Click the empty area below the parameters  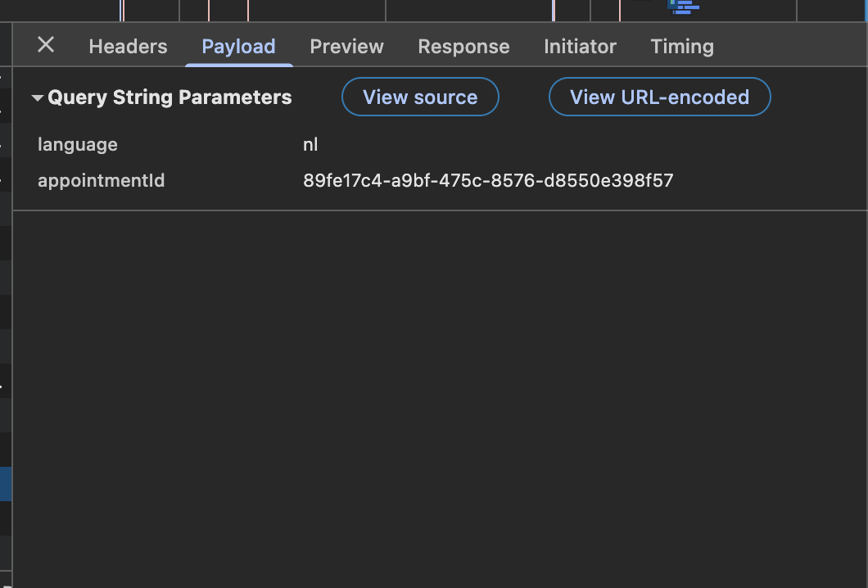click(440, 393)
